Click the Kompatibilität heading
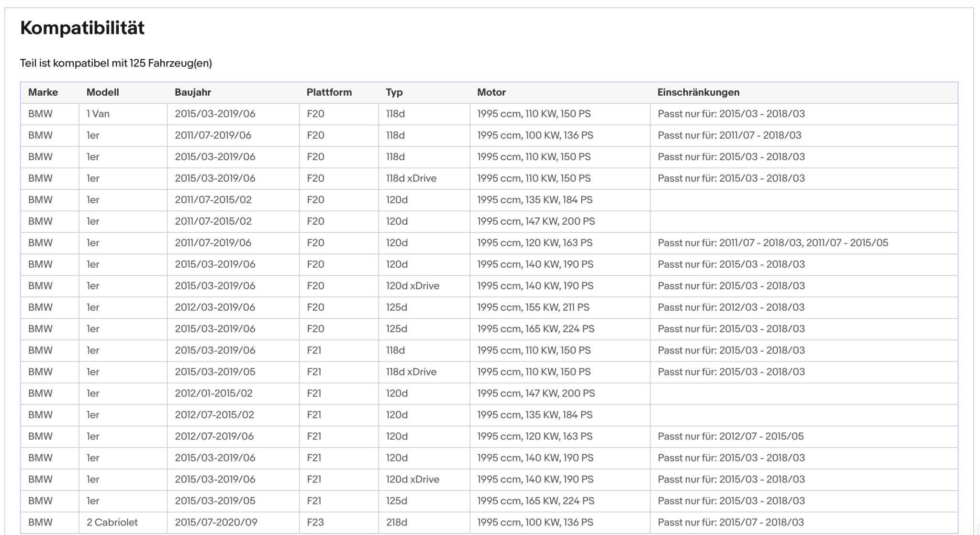Image resolution: width=980 pixels, height=535 pixels. point(82,28)
